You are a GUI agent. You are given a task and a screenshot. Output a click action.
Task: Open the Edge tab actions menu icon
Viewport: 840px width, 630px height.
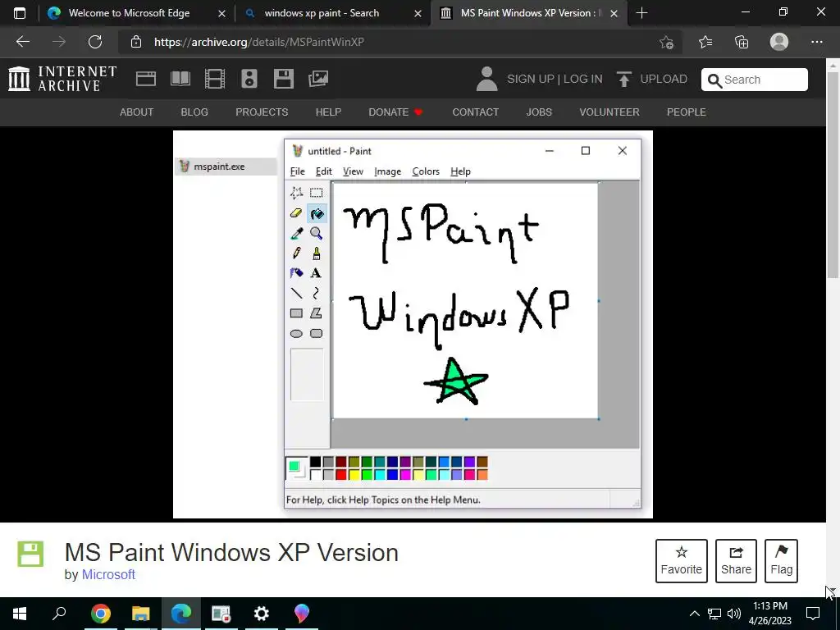click(x=20, y=13)
